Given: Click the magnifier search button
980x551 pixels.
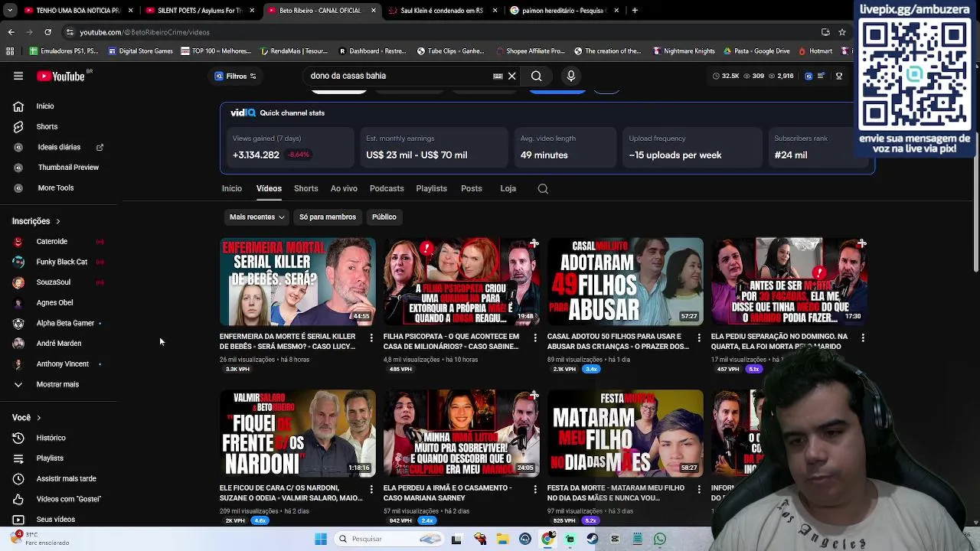Looking at the screenshot, I should point(537,76).
